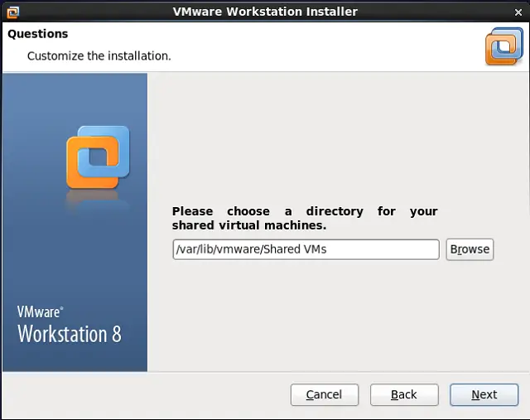
Task: Click the 'VMware' word above Workstation 8
Action: pyautogui.click(x=39, y=313)
